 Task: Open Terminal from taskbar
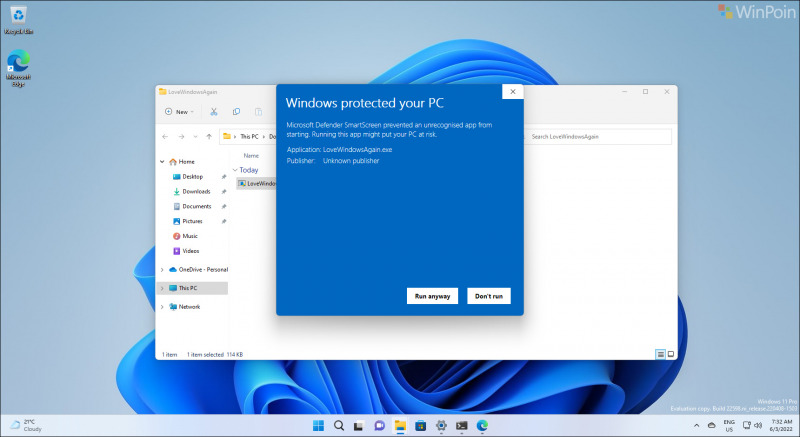click(462, 425)
